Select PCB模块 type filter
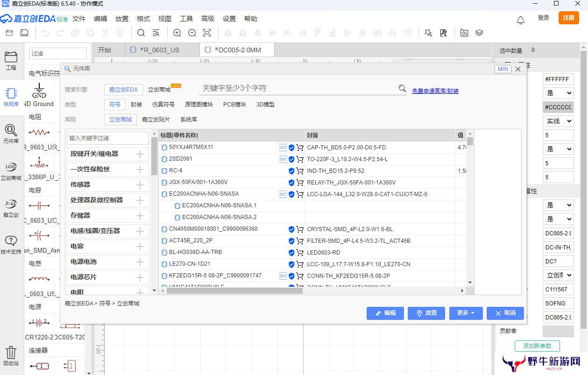Image resolution: width=588 pixels, height=375 pixels. (234, 105)
